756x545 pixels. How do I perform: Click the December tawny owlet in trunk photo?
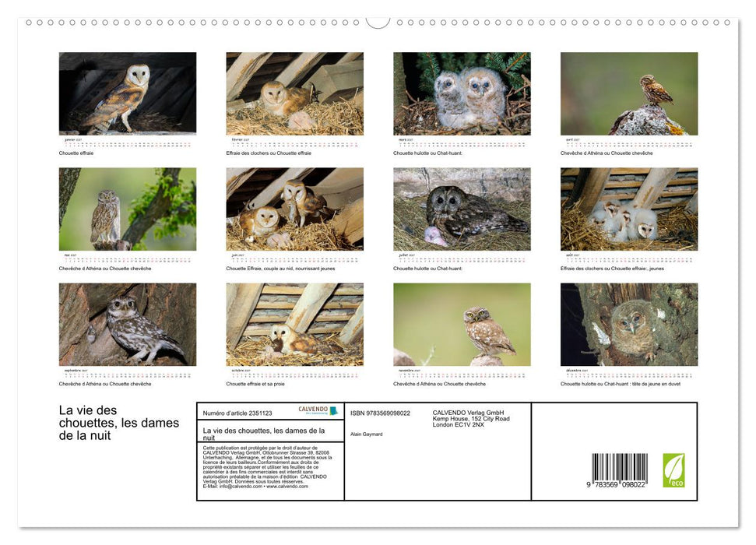(x=629, y=324)
